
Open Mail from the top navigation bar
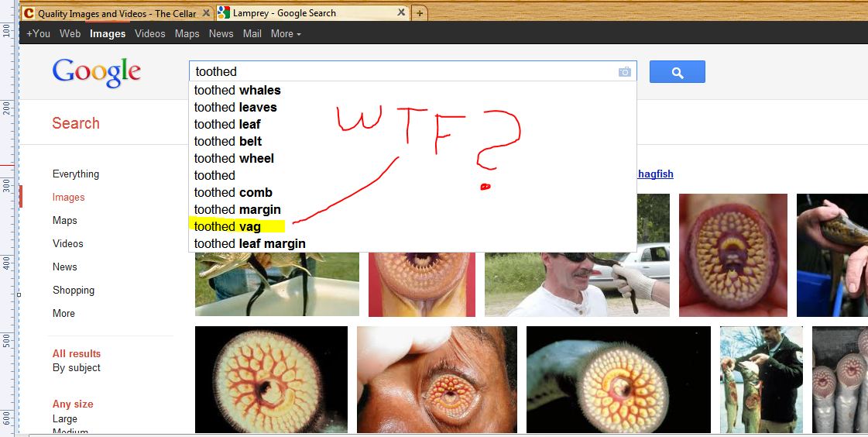coord(252,33)
